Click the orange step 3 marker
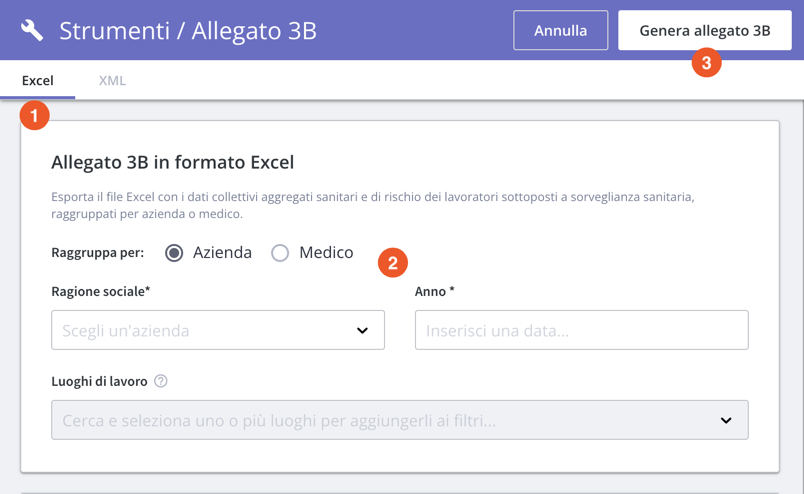The height and width of the screenshot is (494, 804). pos(706,62)
